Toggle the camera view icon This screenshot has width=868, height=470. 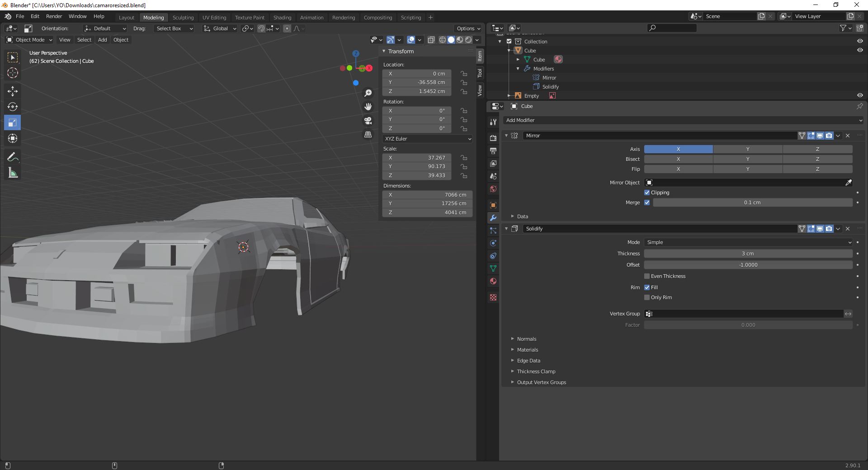pos(368,121)
